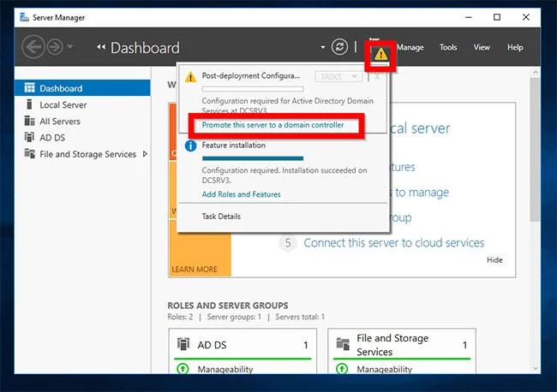
Task: Open the TASKS dropdown in notification popup
Action: [338, 77]
